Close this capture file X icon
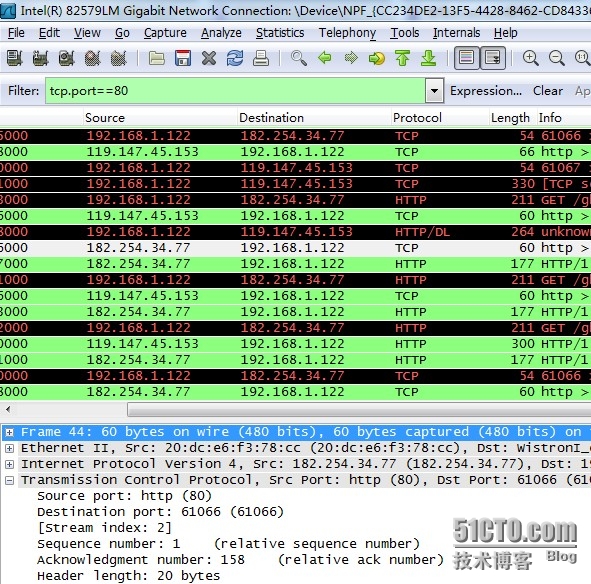The image size is (591, 584). coord(209,58)
